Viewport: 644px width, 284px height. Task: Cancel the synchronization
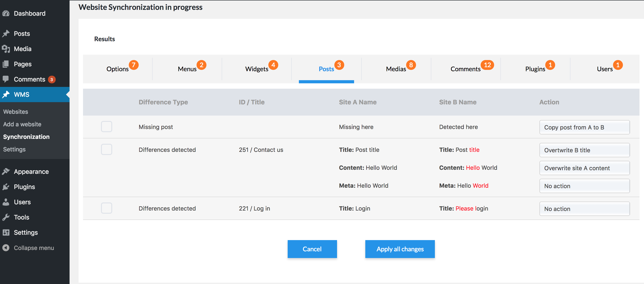click(312, 249)
